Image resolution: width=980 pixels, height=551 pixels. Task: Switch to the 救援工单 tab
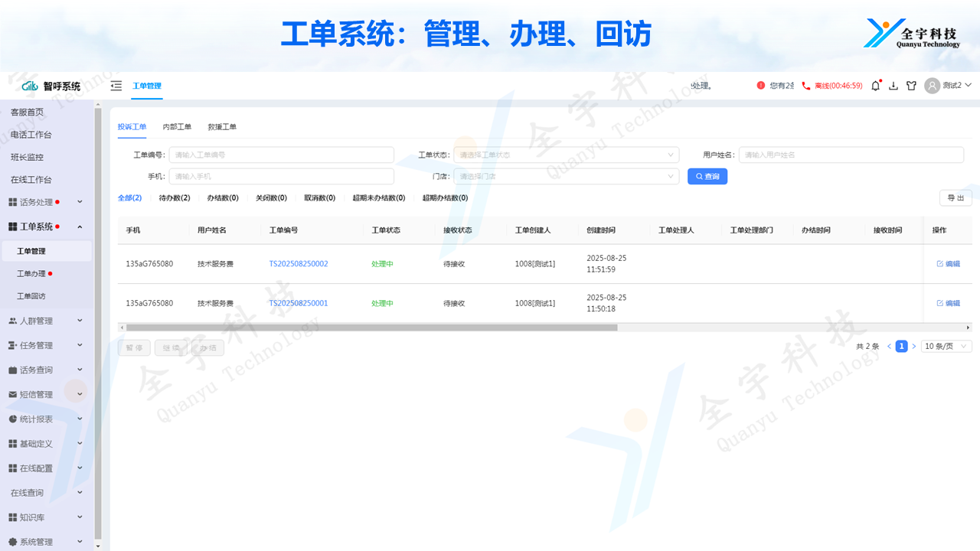(222, 127)
